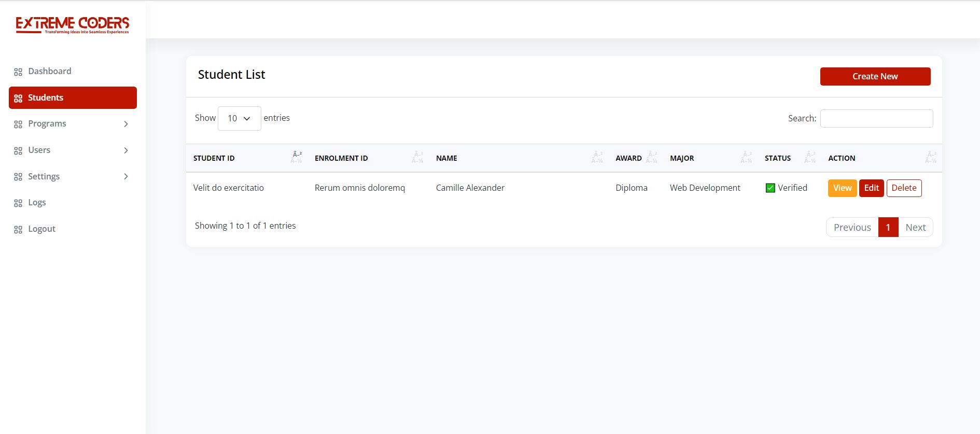Sort table by Student ID column icon

click(297, 158)
